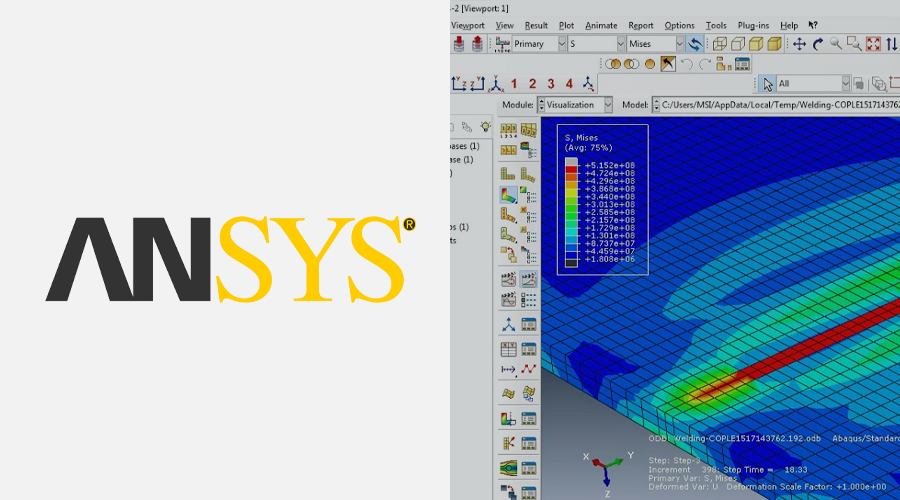Apply custom view number 2
Image resolution: width=900 pixels, height=500 pixels.
click(532, 84)
